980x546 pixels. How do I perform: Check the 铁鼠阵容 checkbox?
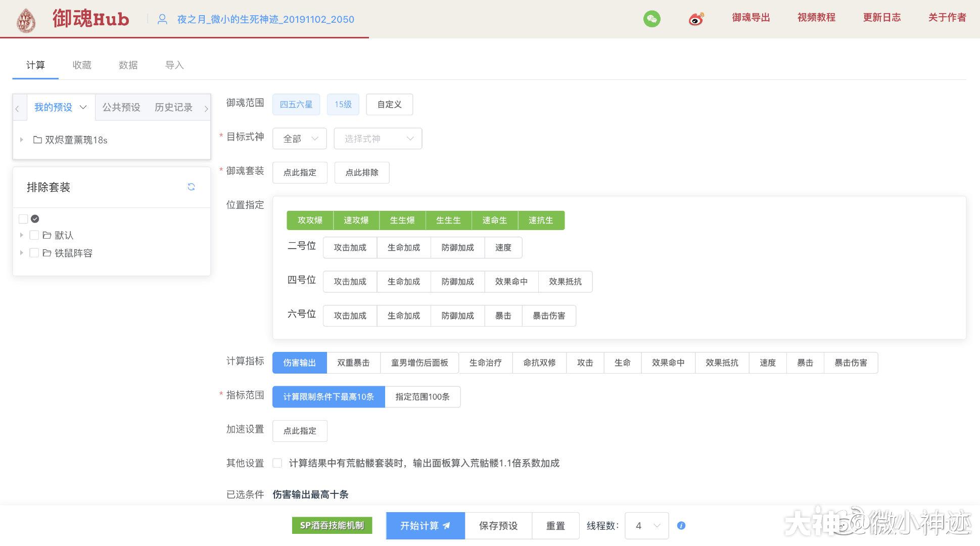pyautogui.click(x=34, y=253)
